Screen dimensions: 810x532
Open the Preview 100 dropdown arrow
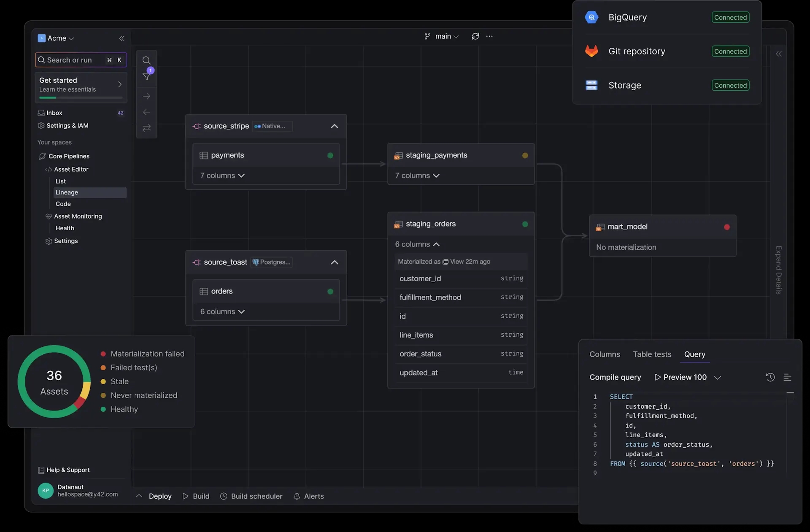coord(717,377)
